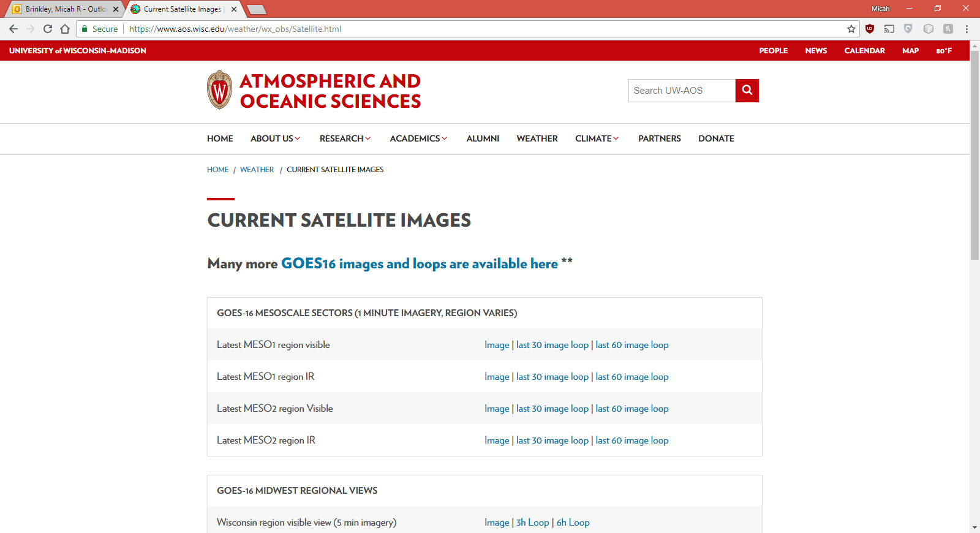This screenshot has height=533, width=980.
Task: Open Image link for MESO1 region visible
Action: click(497, 345)
